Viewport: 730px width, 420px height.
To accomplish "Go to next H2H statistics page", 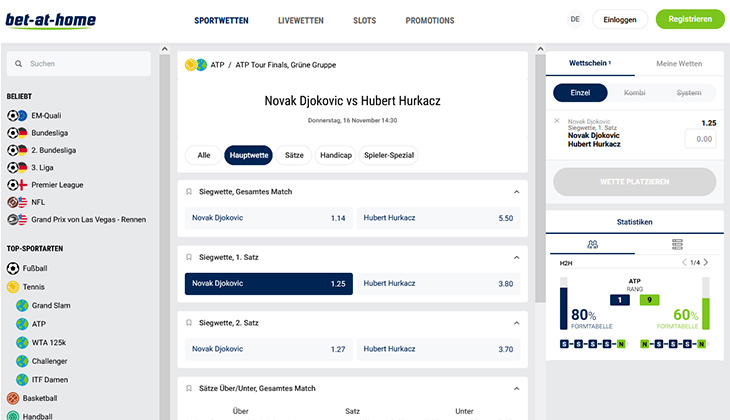I will tap(706, 263).
